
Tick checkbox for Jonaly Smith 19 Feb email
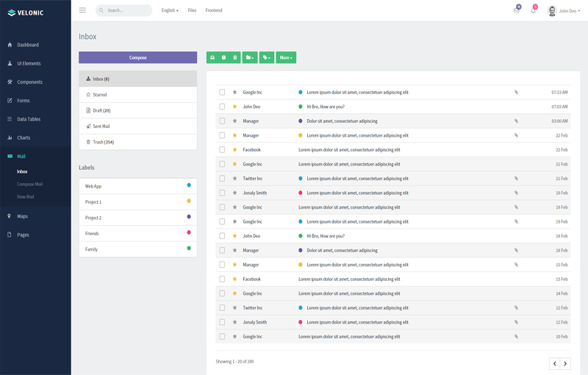[222, 193]
